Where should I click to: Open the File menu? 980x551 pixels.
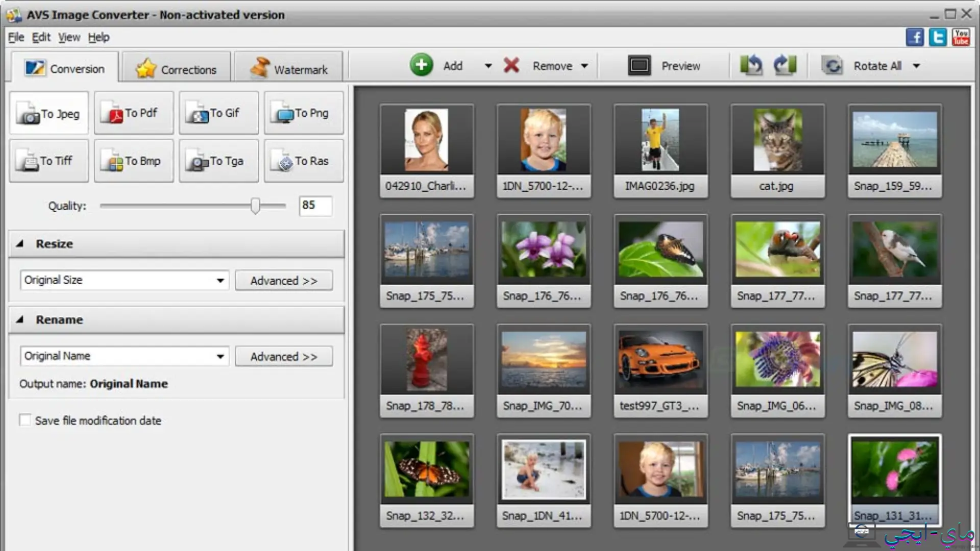pyautogui.click(x=16, y=37)
